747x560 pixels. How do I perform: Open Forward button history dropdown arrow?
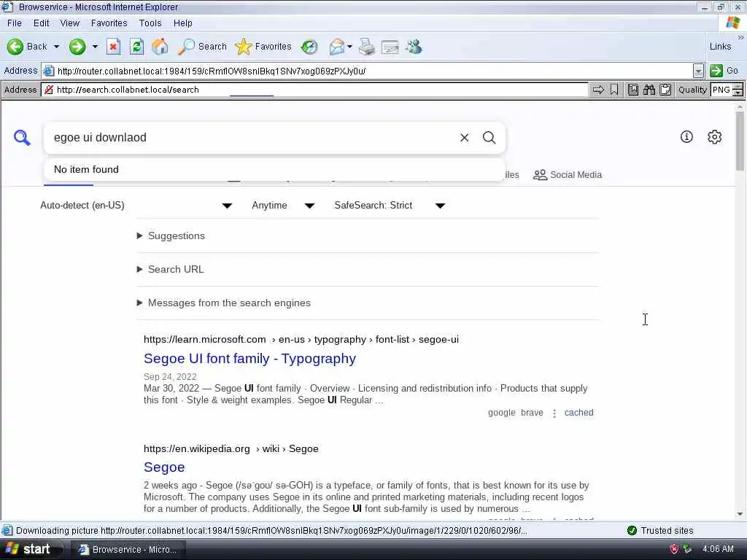(95, 47)
